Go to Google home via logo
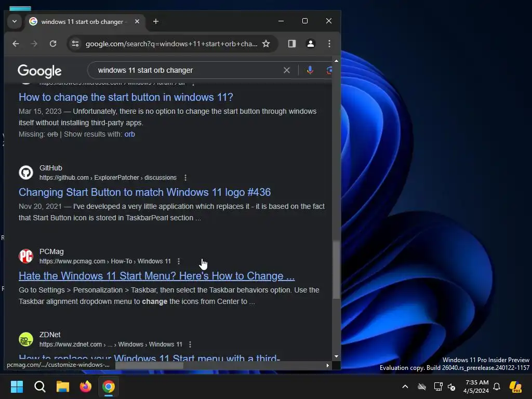Viewport: 532px width, 399px height. click(39, 71)
